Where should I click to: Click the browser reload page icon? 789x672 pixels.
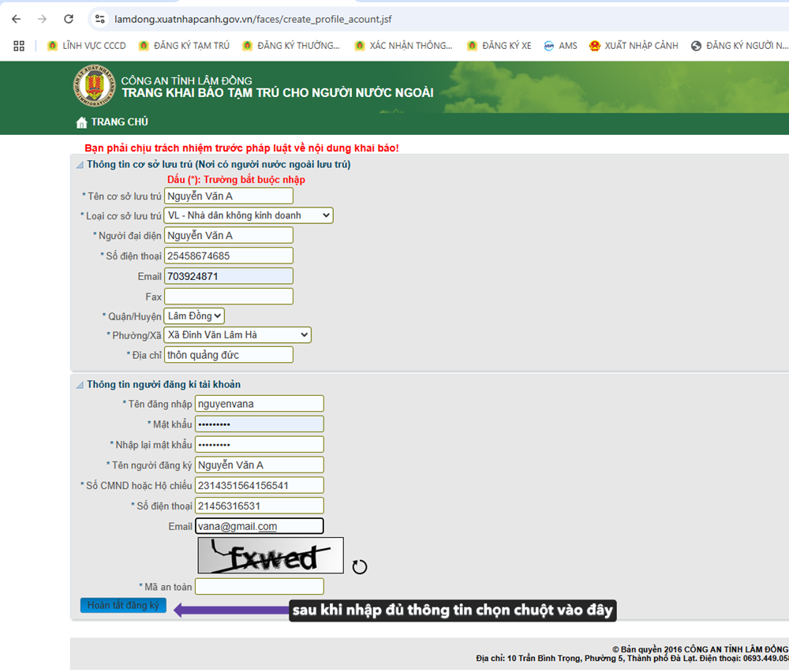(69, 19)
